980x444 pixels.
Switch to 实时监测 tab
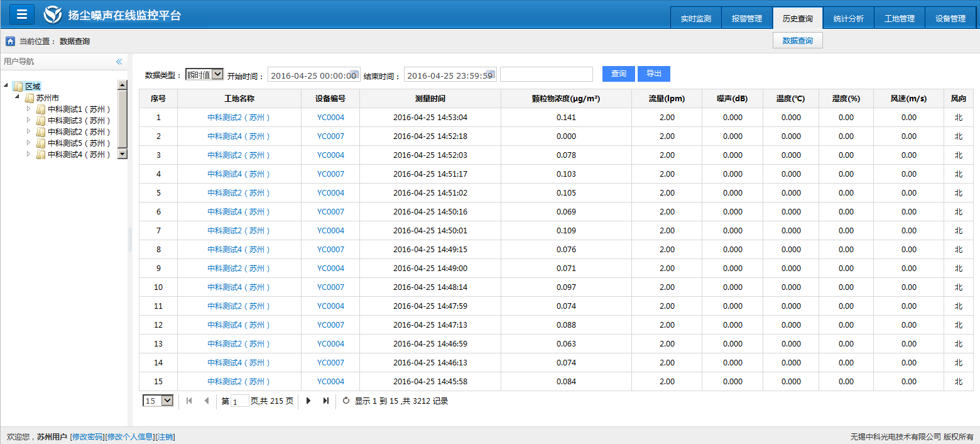coord(695,18)
